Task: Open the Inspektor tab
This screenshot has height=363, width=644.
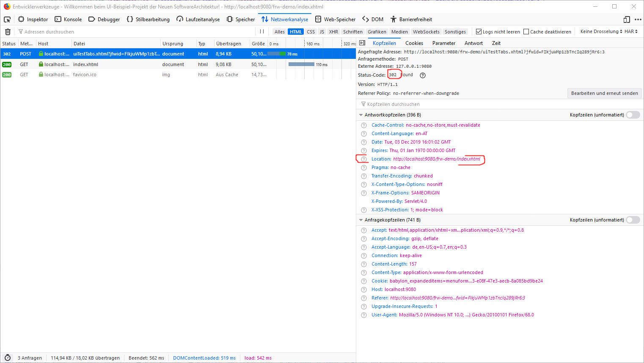Action: click(33, 19)
